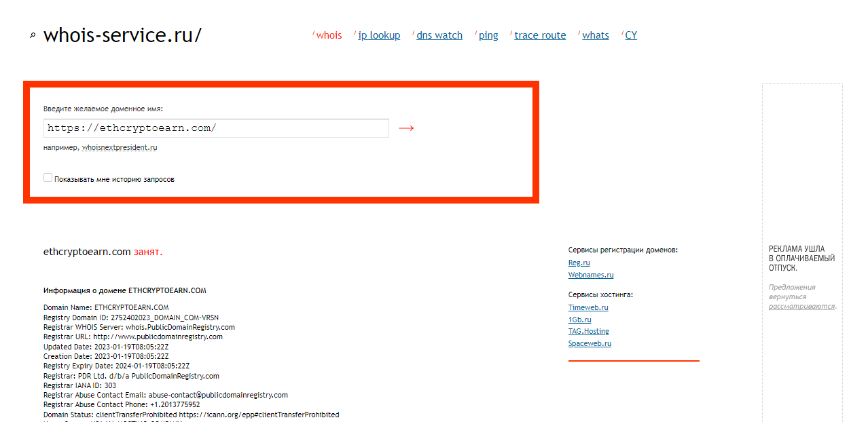868x422 pixels.
Task: Open the whats menu item
Action: 596,35
